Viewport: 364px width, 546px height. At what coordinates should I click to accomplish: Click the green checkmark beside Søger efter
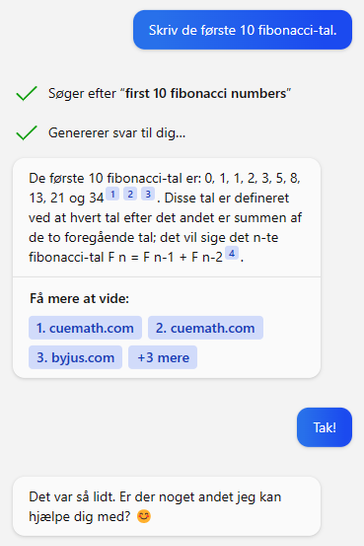coord(26,93)
